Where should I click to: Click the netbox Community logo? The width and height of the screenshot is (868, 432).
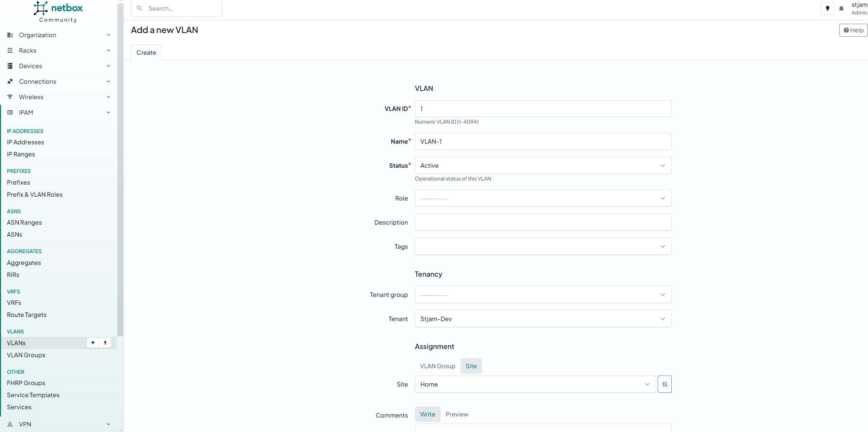point(58,12)
